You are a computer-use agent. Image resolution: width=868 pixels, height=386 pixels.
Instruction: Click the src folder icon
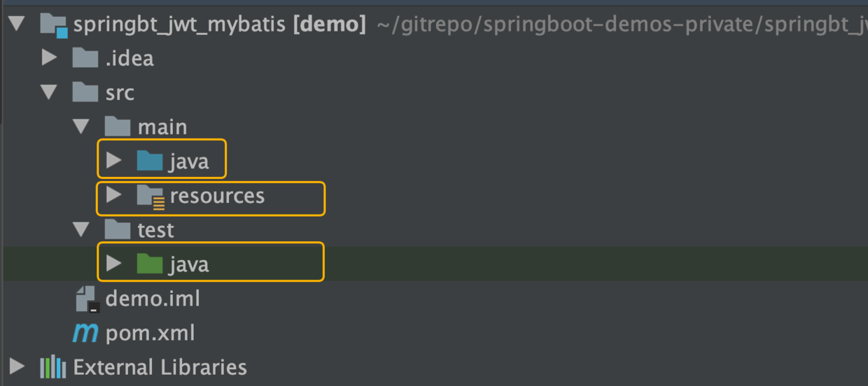(x=85, y=92)
